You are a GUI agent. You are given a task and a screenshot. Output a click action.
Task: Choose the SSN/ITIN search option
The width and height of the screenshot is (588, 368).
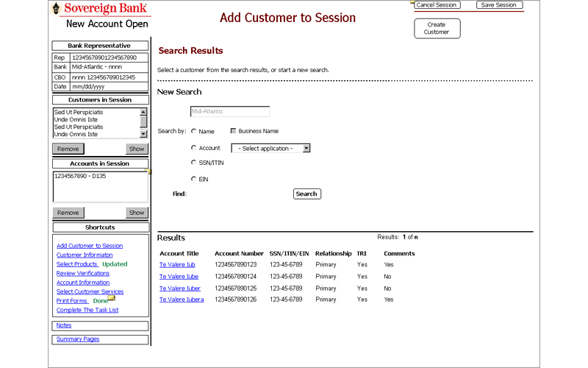(x=193, y=162)
